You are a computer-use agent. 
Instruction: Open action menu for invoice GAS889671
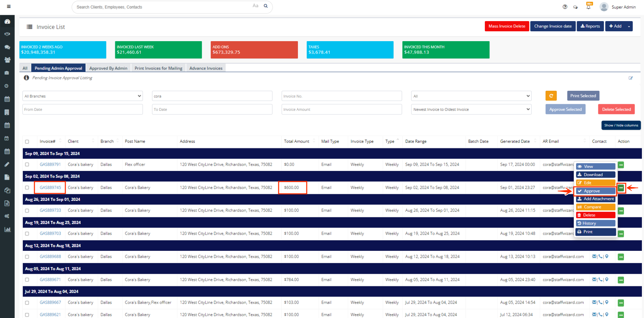pos(621,280)
